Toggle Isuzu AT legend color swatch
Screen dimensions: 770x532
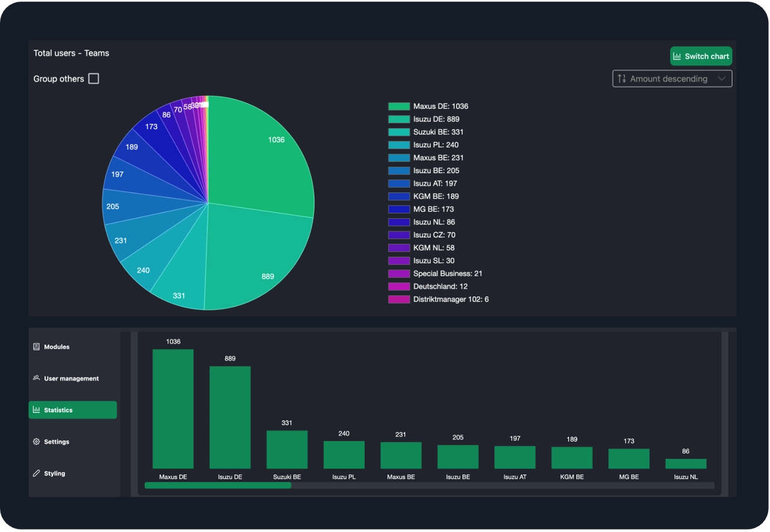coord(399,183)
